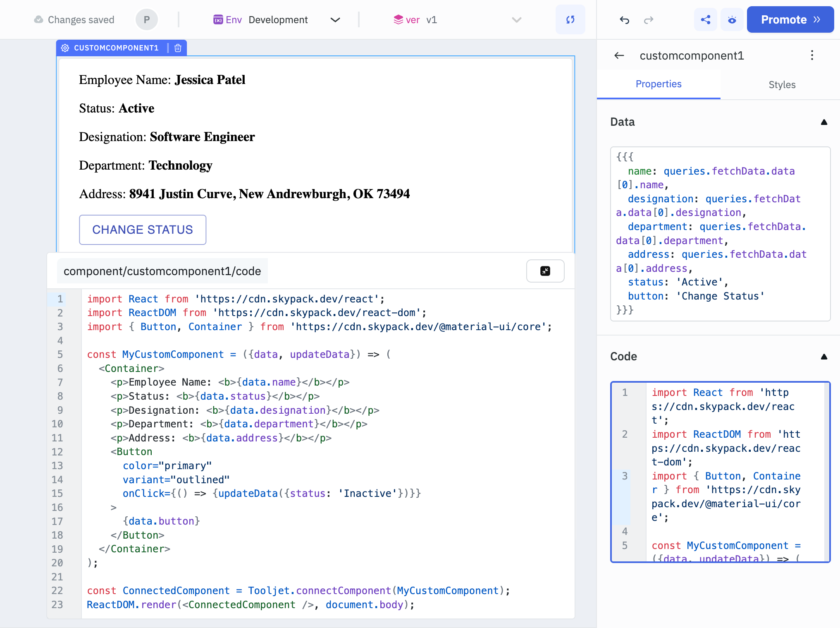Open kebab menu for customcomponent1
This screenshot has height=628, width=840.
click(811, 55)
